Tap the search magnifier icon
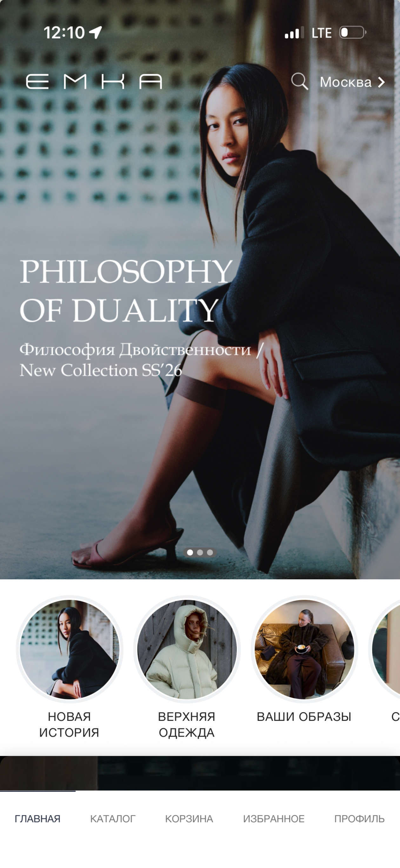The image size is (400, 868). coord(300,82)
